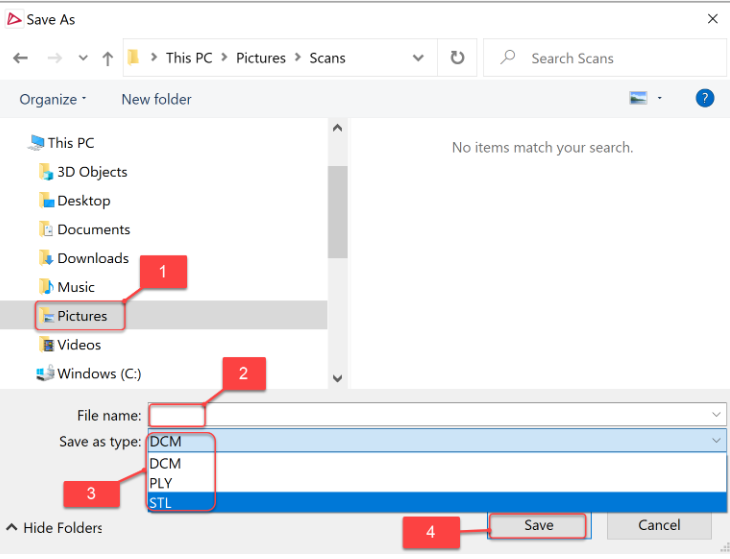
Task: Select the Pictures folder in the tree
Action: click(163, 316)
